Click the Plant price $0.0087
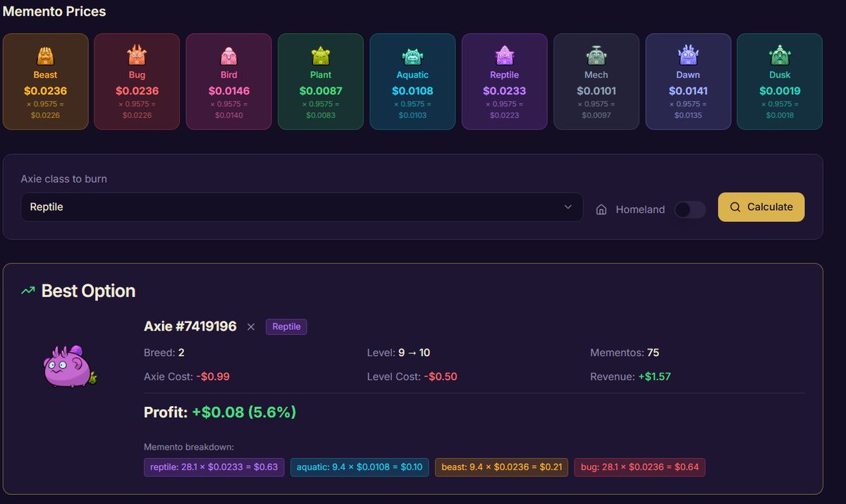 point(321,90)
